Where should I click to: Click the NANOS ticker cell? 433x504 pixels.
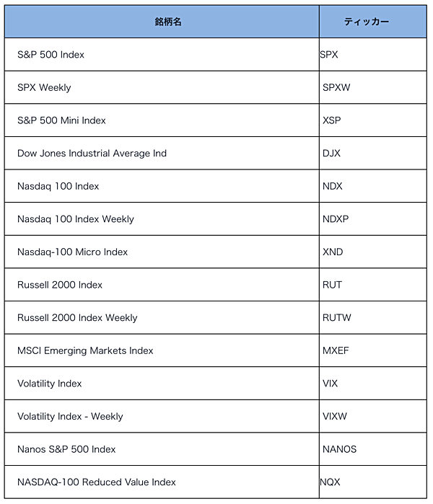[373, 449]
